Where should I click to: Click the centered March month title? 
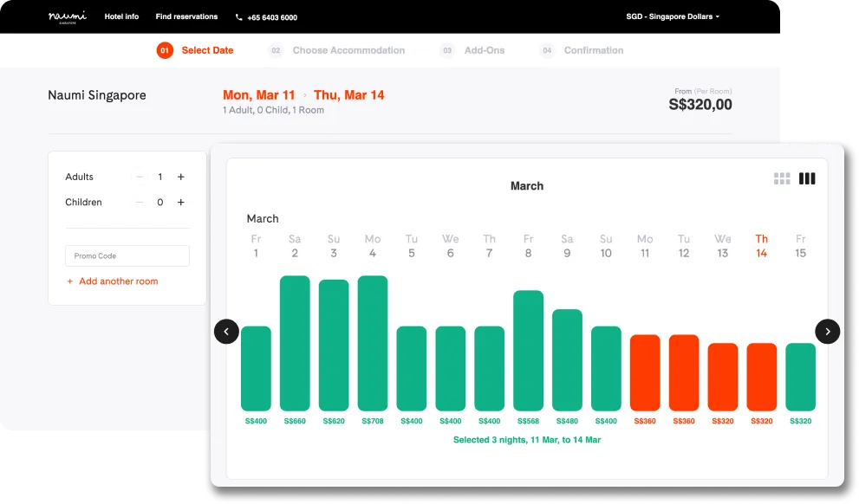click(x=527, y=186)
